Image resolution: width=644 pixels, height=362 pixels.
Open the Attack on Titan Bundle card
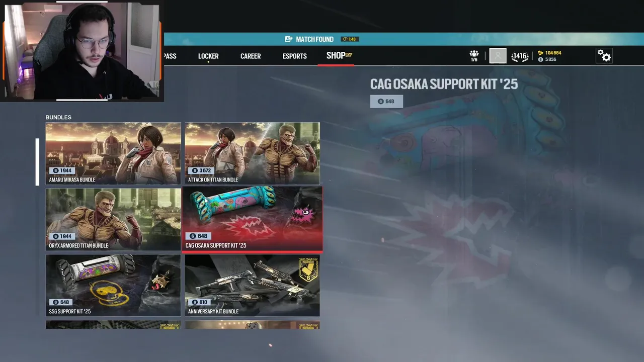[x=252, y=153]
